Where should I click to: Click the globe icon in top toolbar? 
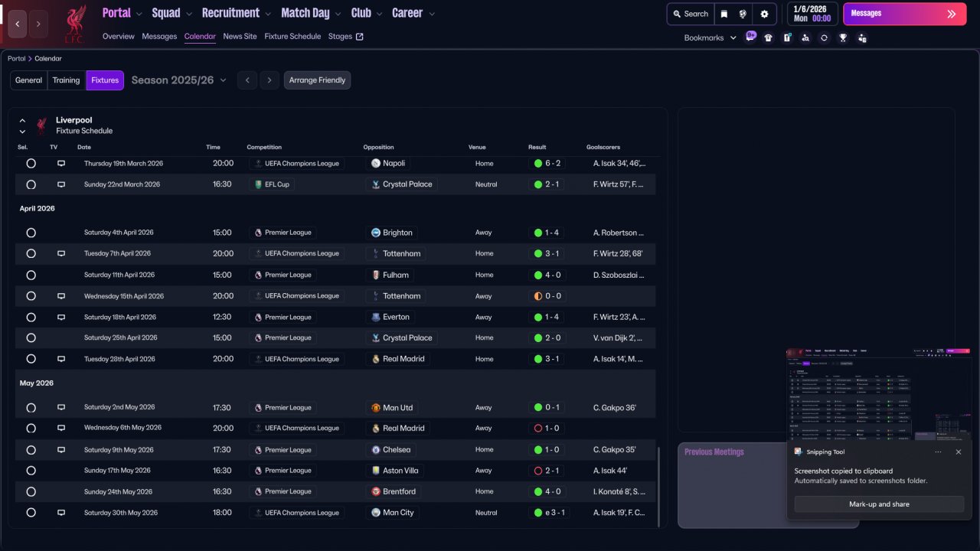pos(743,14)
